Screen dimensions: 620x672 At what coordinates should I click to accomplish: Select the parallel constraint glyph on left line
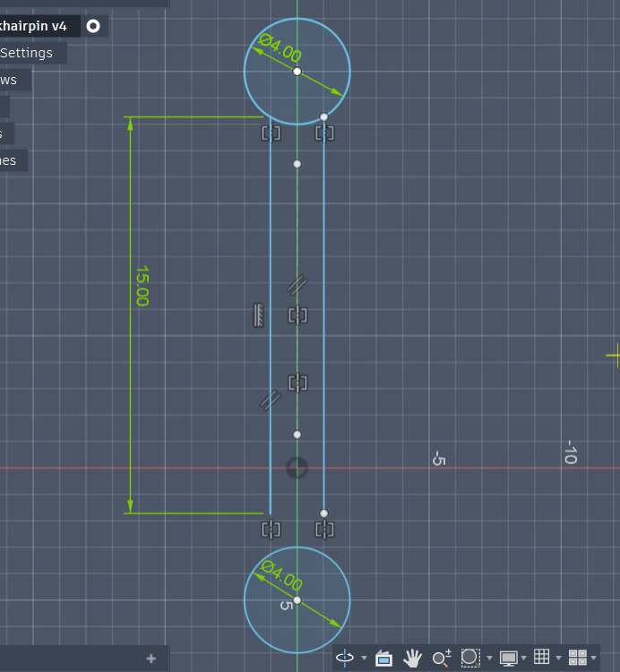[271, 401]
